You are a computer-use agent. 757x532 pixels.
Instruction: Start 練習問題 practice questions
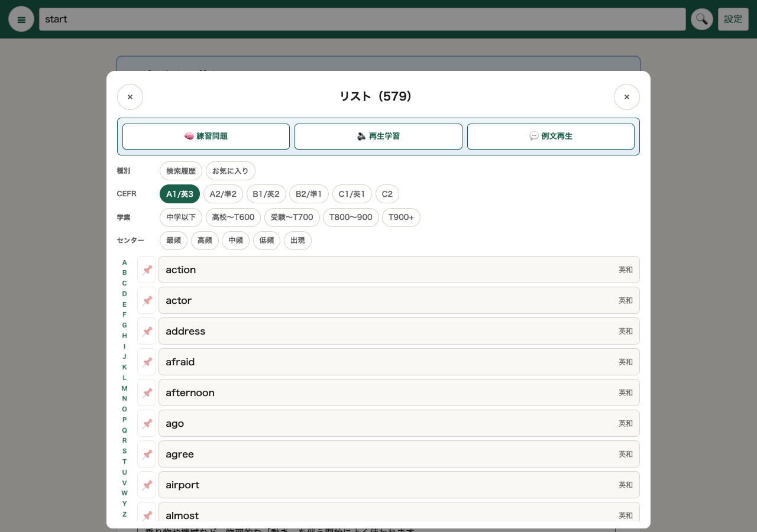pyautogui.click(x=206, y=137)
